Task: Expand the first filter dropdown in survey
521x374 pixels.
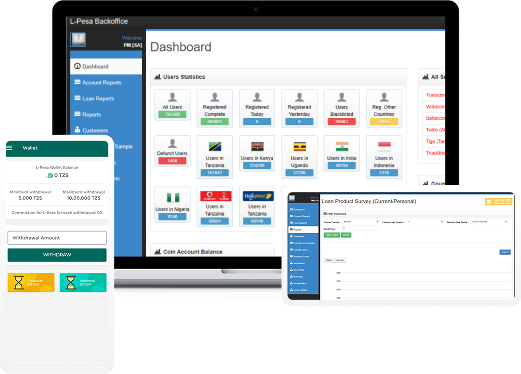Action: 361,222
